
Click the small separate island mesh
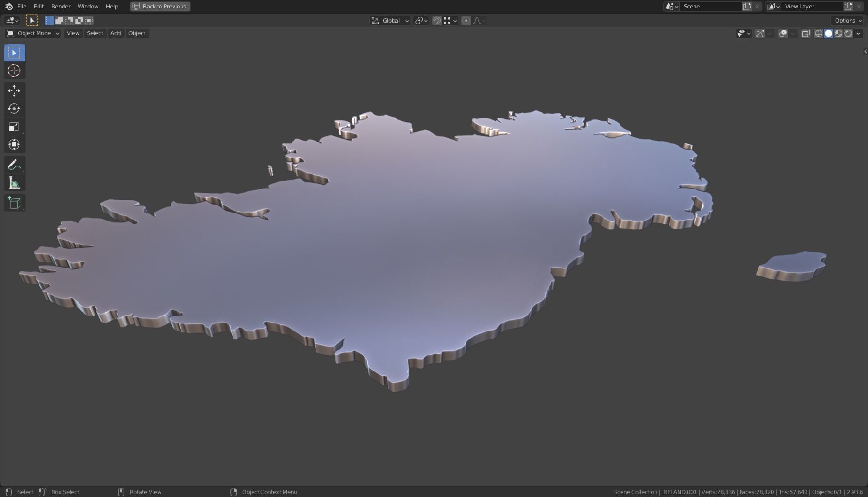point(791,266)
